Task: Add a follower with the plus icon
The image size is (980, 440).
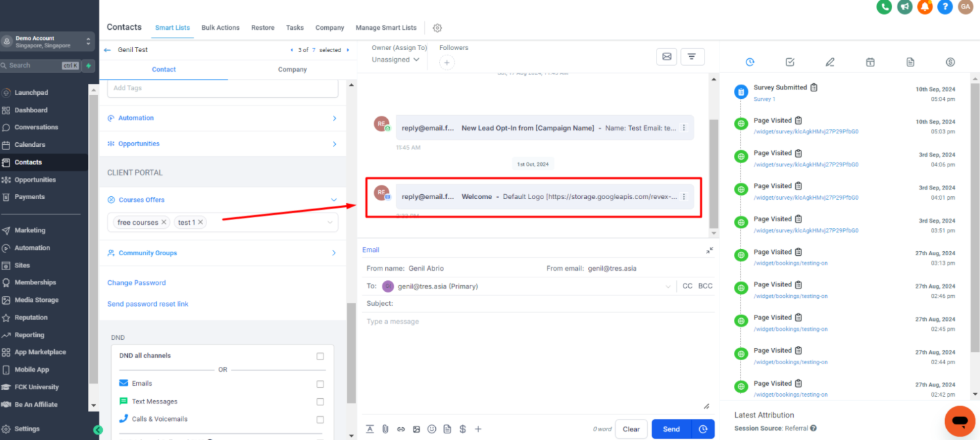Action: click(x=447, y=62)
